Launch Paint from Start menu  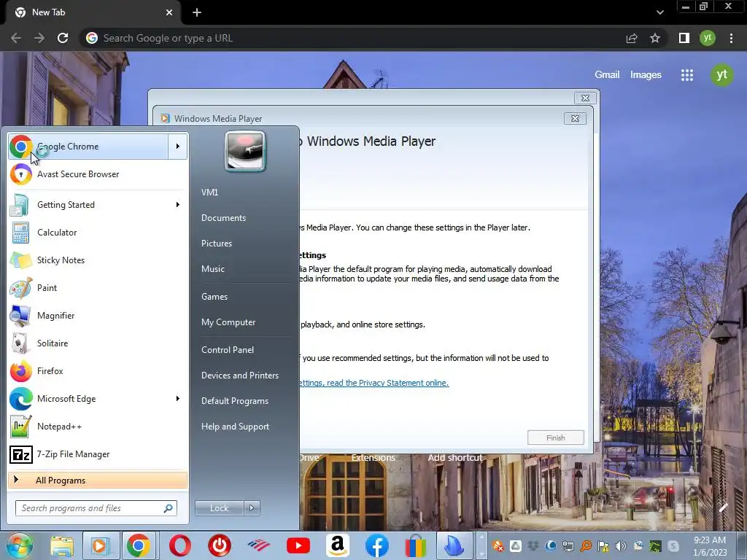(98, 287)
